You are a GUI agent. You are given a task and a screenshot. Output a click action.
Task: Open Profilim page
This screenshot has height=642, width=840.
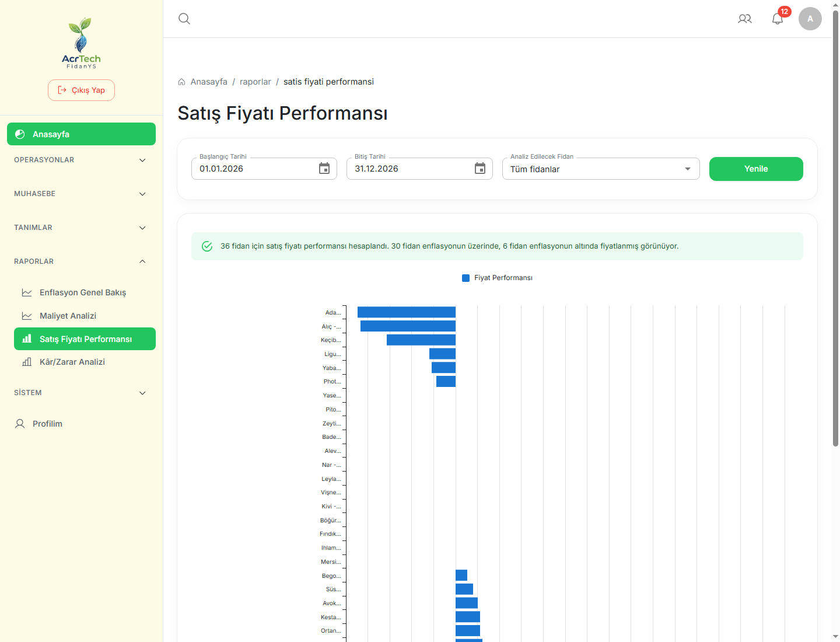coord(81,424)
